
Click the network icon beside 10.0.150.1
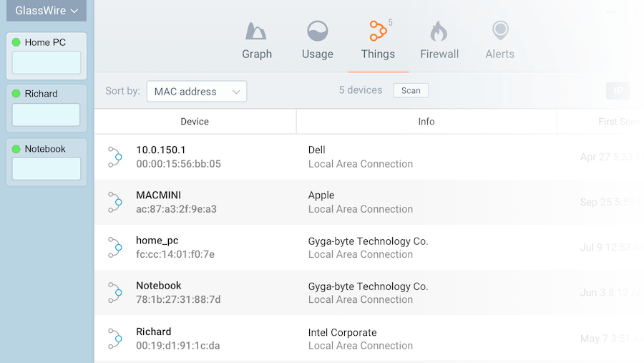[x=115, y=157]
